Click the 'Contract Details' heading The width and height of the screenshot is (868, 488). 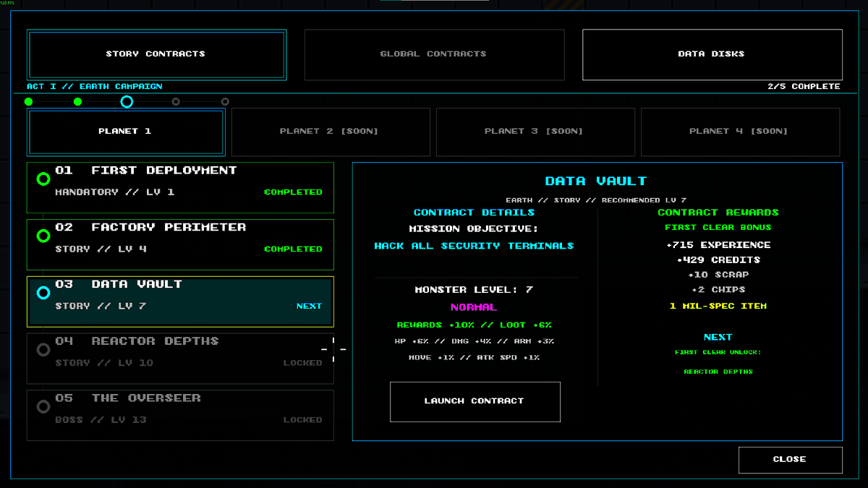[x=474, y=213]
